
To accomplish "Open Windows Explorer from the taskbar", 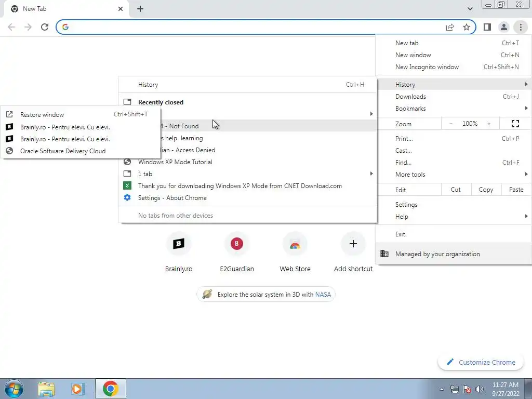I will [x=46, y=389].
